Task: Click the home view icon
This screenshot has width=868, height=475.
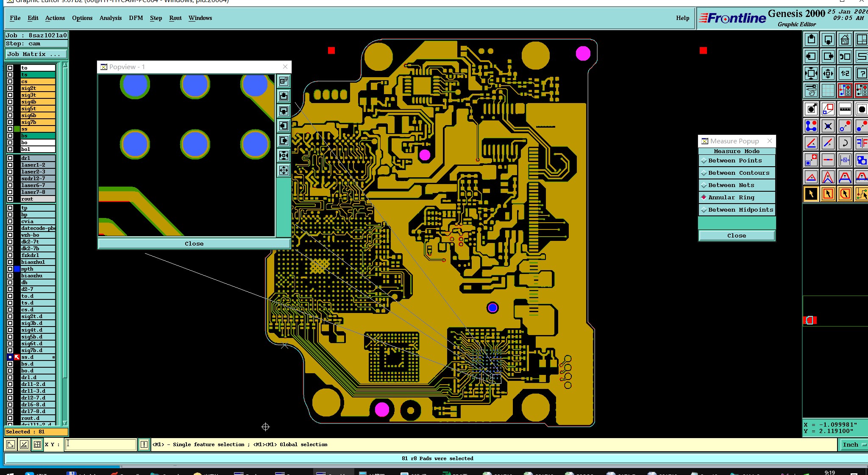Action: (845, 40)
